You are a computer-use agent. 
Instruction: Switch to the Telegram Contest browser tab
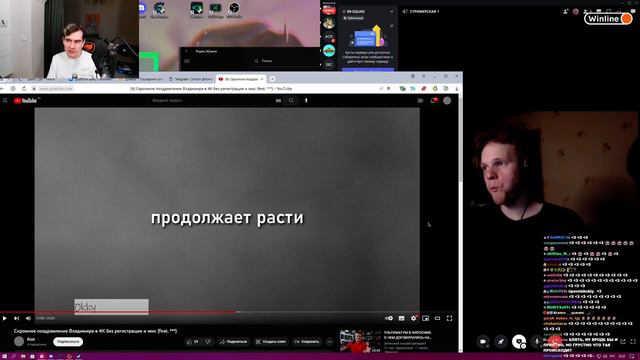point(191,79)
